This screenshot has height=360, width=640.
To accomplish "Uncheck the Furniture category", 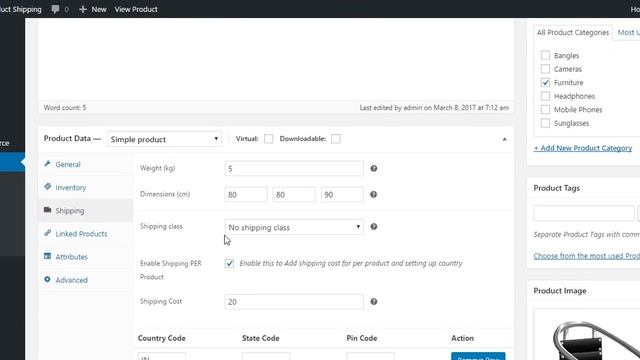I will (545, 82).
